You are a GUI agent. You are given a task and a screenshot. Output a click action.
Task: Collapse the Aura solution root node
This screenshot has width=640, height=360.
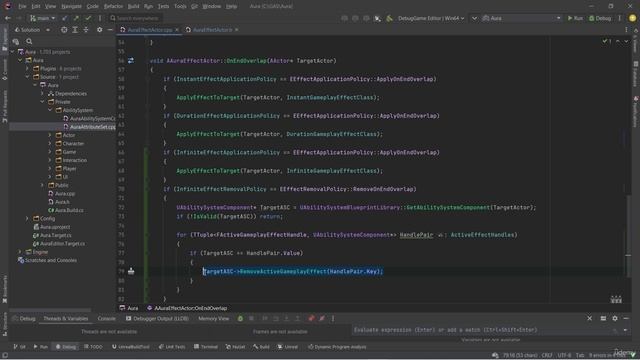coord(13,52)
